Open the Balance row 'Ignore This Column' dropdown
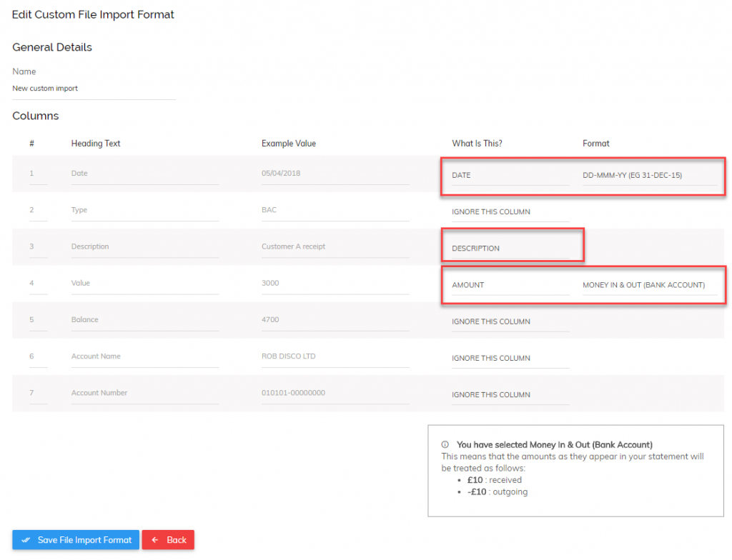The width and height of the screenshot is (732, 560). click(x=510, y=321)
